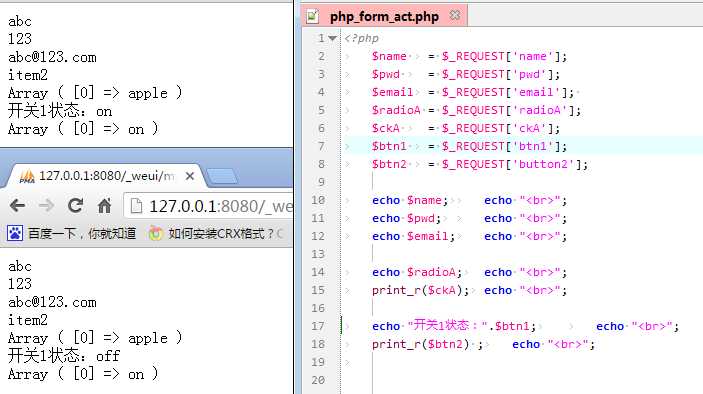Click 开关1状态: off in lower output
The image size is (703, 394).
point(64,356)
